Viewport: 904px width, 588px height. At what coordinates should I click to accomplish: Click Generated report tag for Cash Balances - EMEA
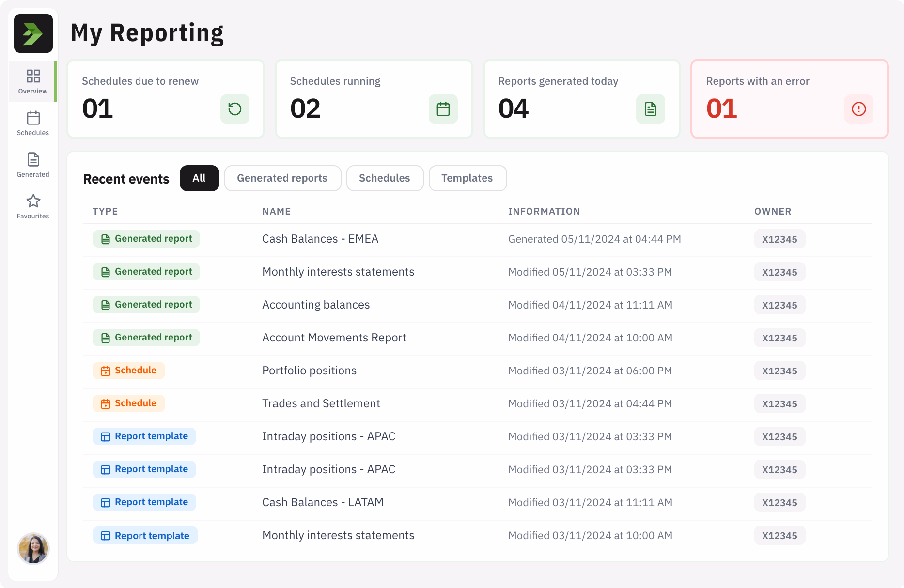coord(146,239)
